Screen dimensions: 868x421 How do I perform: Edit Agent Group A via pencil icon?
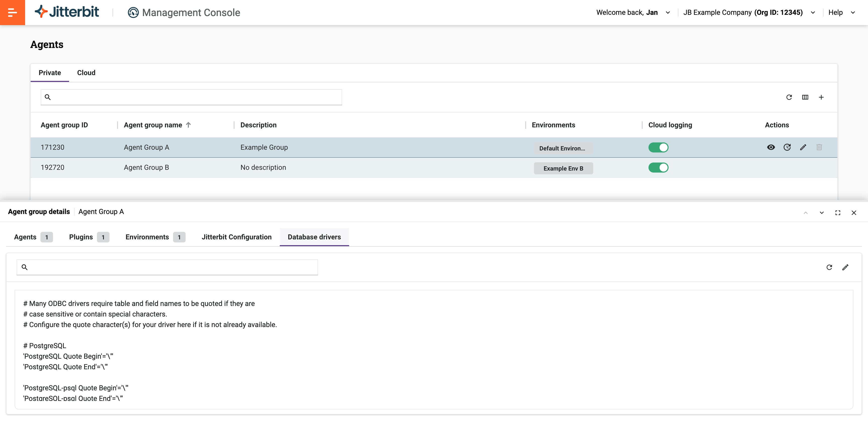[x=803, y=147]
